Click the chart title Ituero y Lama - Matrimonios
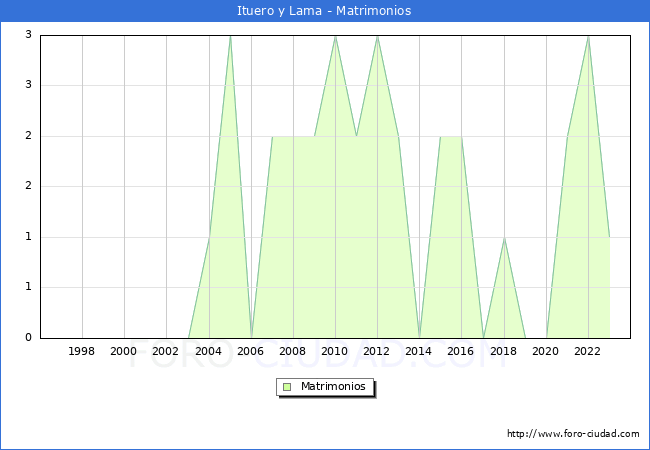Viewport: 650px width, 450px height. point(324,11)
